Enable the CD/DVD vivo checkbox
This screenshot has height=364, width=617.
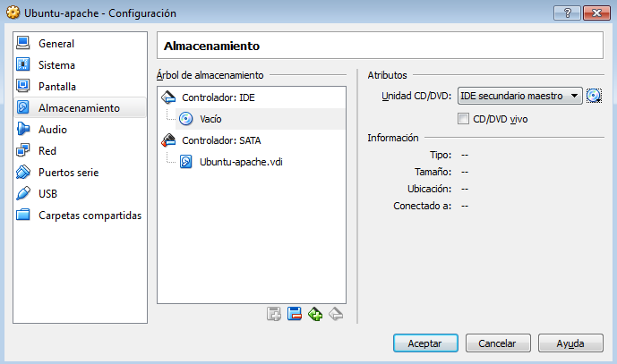point(463,118)
